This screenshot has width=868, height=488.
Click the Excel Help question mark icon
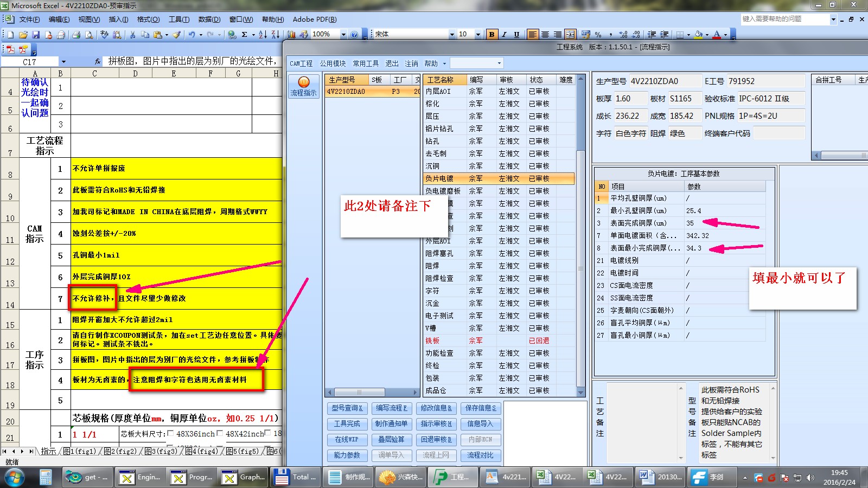pos(354,34)
